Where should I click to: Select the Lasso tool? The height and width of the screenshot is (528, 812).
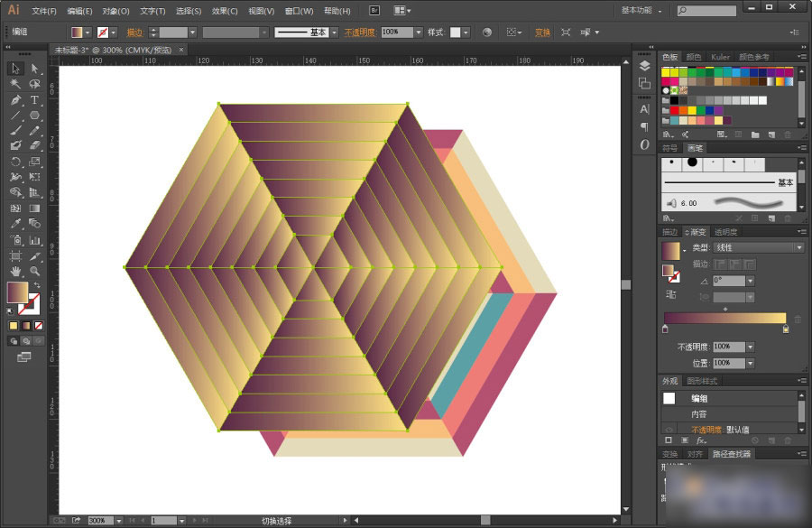[x=34, y=84]
